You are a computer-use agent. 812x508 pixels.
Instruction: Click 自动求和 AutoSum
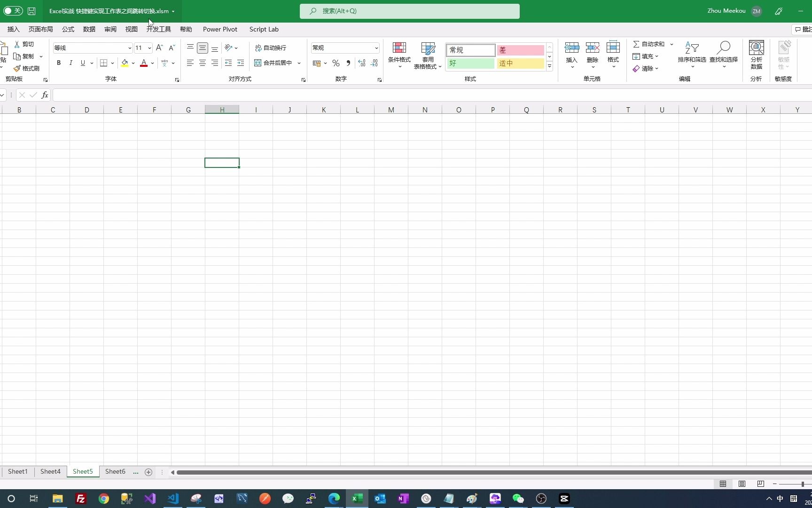pos(648,44)
